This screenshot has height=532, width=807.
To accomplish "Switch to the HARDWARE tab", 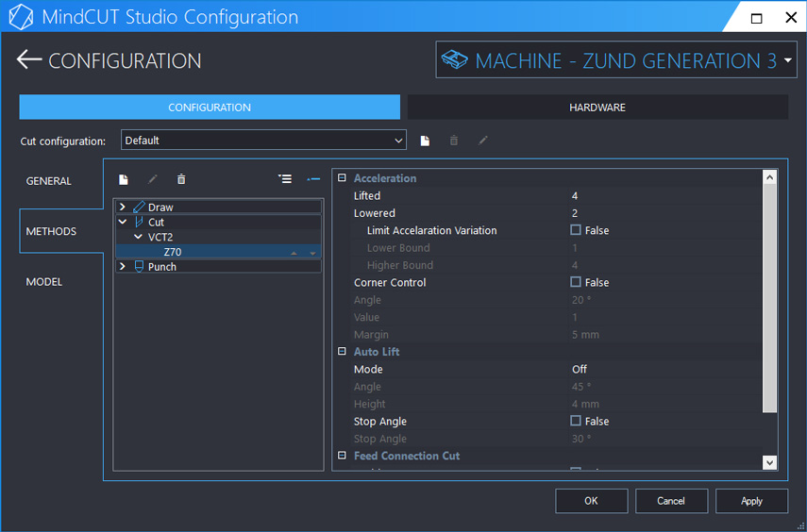I will point(597,107).
